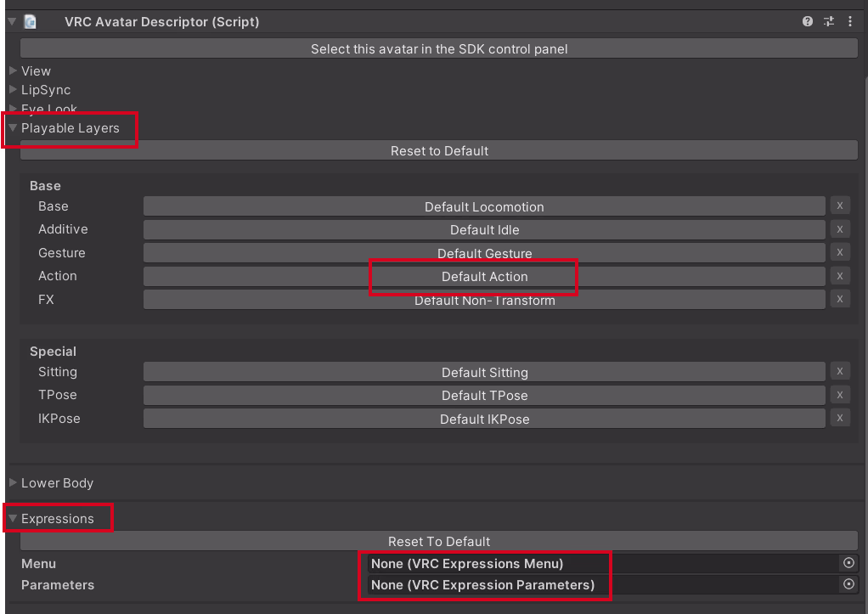
Task: Click the Default Locomotion button
Action: [x=484, y=206]
